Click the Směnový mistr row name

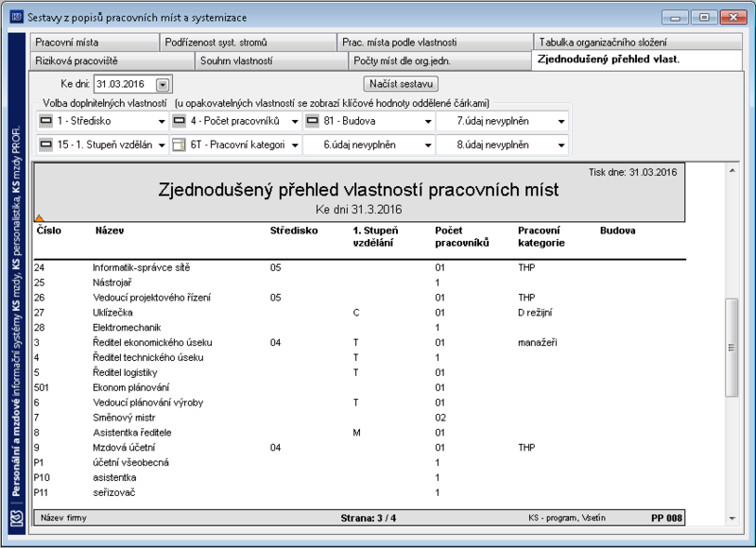pos(124,418)
